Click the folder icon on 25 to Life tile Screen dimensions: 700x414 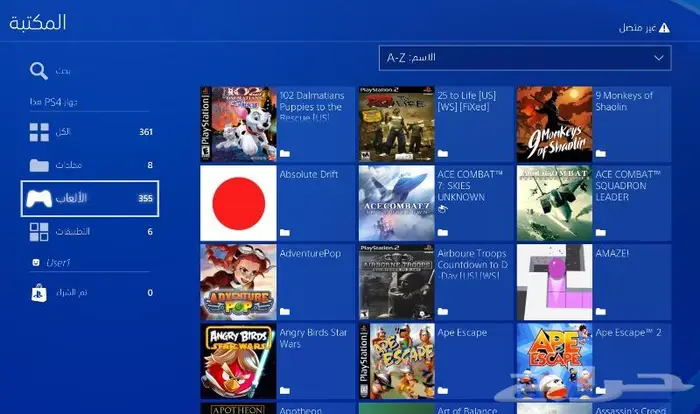(x=442, y=154)
